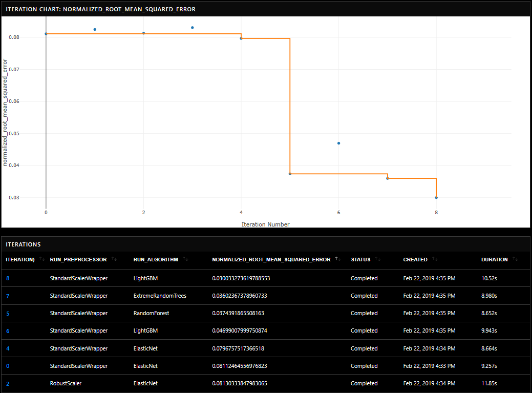Click the chart data point at iteration 3
This screenshot has height=393, width=532.
tap(193, 28)
